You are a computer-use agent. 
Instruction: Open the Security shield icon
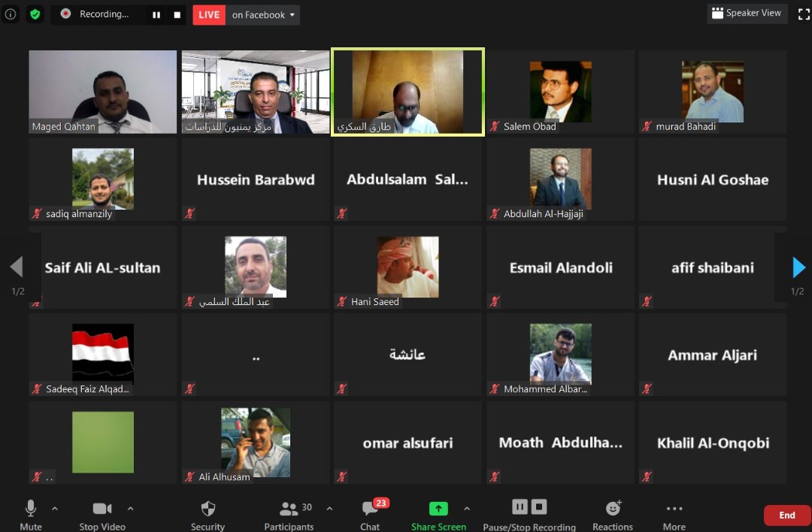[x=208, y=509]
